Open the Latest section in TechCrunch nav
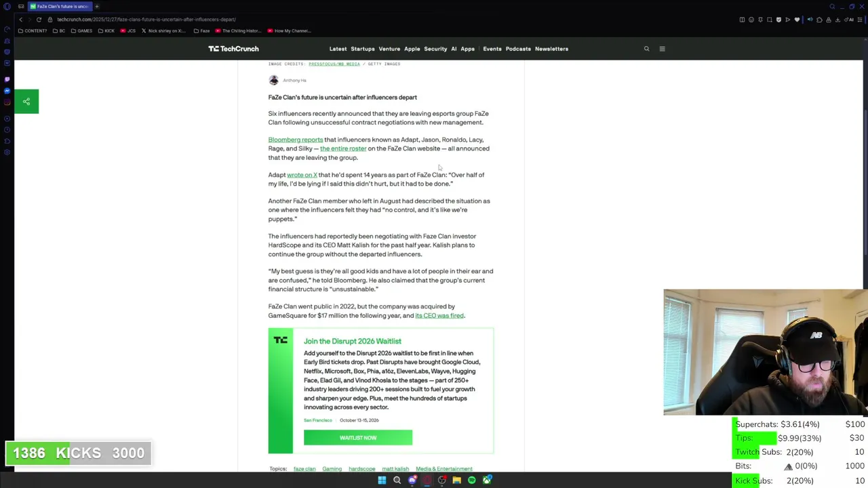This screenshot has height=488, width=868. (338, 49)
